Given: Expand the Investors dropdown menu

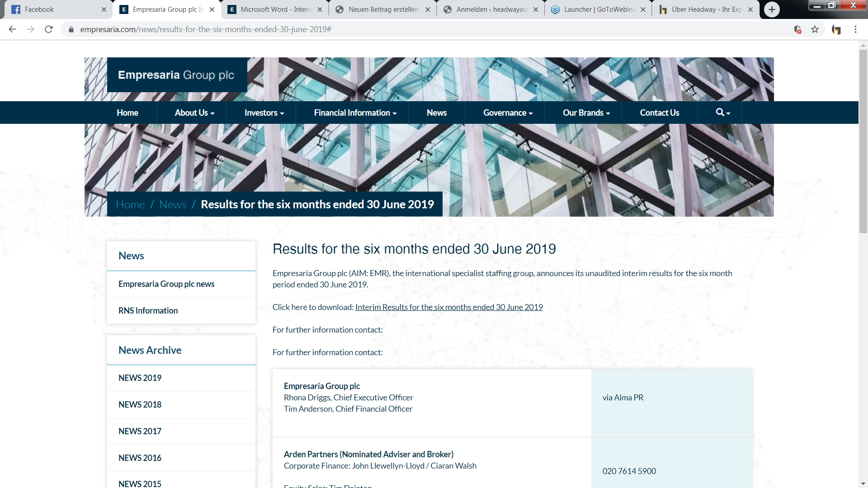Looking at the screenshot, I should coord(264,113).
